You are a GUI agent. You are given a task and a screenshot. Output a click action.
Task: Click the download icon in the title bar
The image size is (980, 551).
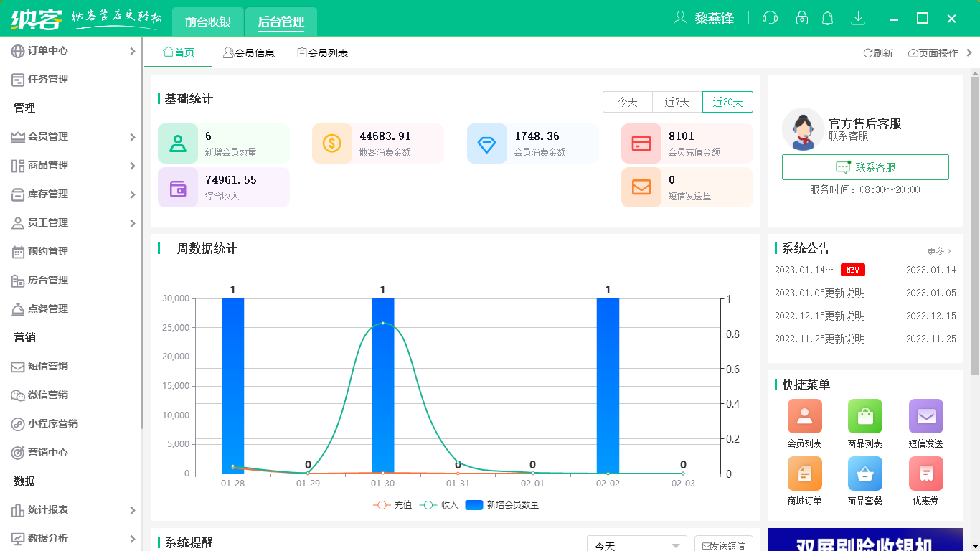pos(858,18)
